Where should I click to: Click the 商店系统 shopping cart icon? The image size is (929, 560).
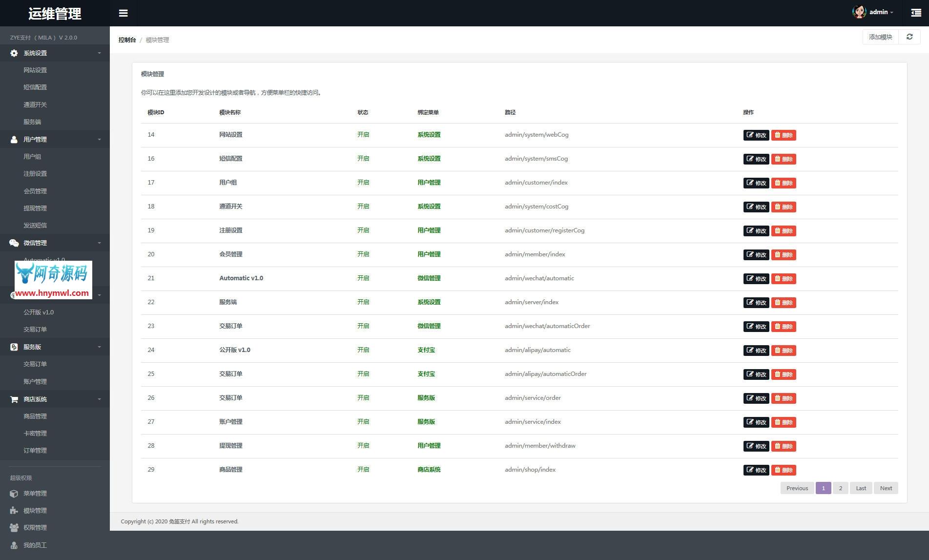pyautogui.click(x=14, y=399)
